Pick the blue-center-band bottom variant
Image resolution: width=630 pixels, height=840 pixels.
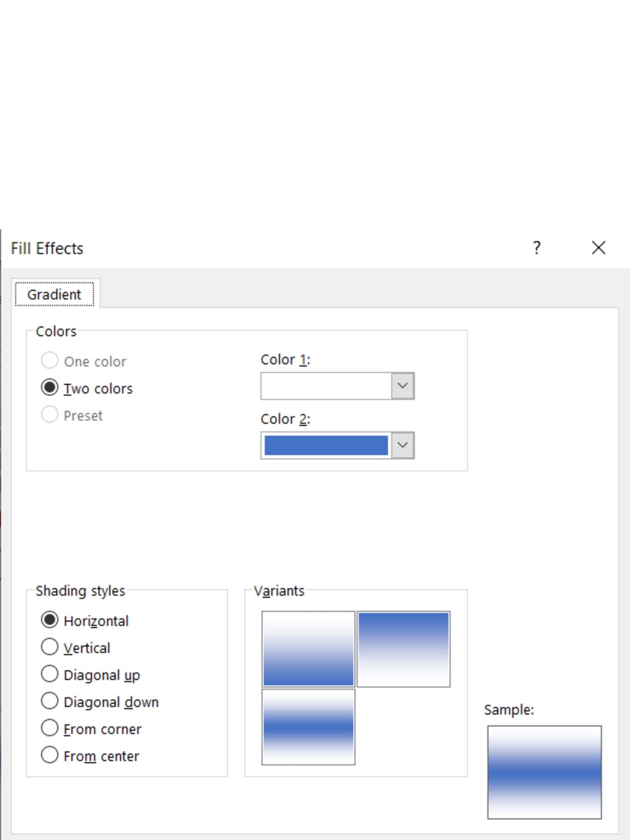(308, 727)
